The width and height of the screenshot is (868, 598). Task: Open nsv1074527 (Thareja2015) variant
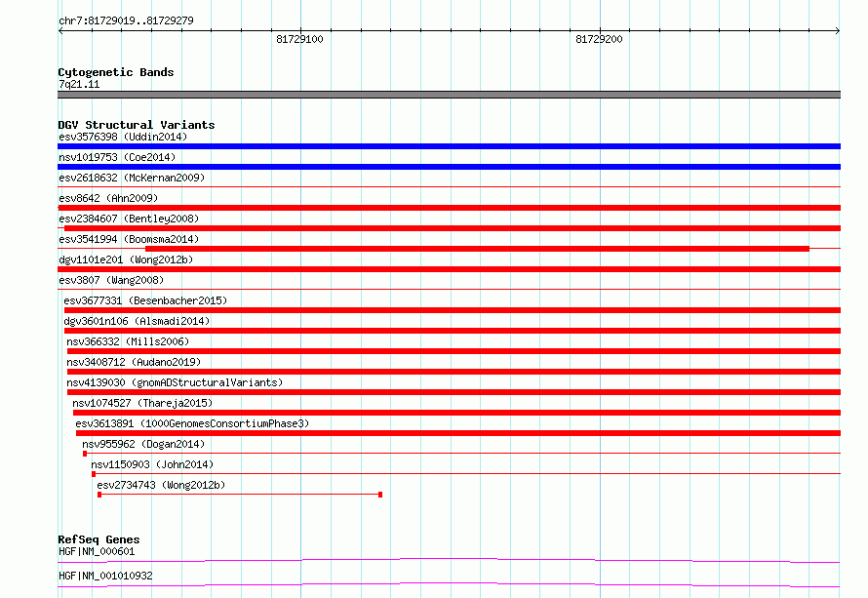142,403
